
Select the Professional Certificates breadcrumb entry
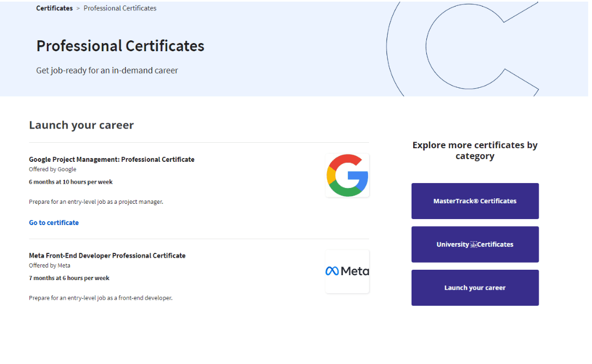tap(120, 8)
